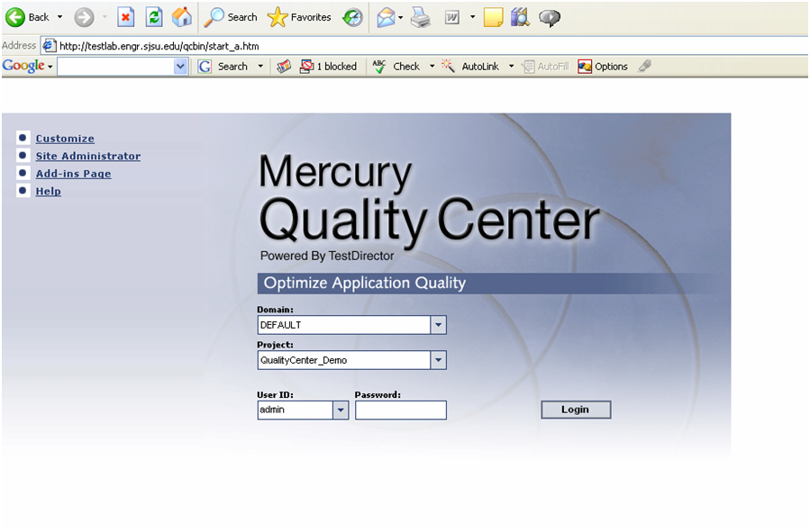Open the Project selection dropdown
The height and width of the screenshot is (532, 810).
point(439,360)
